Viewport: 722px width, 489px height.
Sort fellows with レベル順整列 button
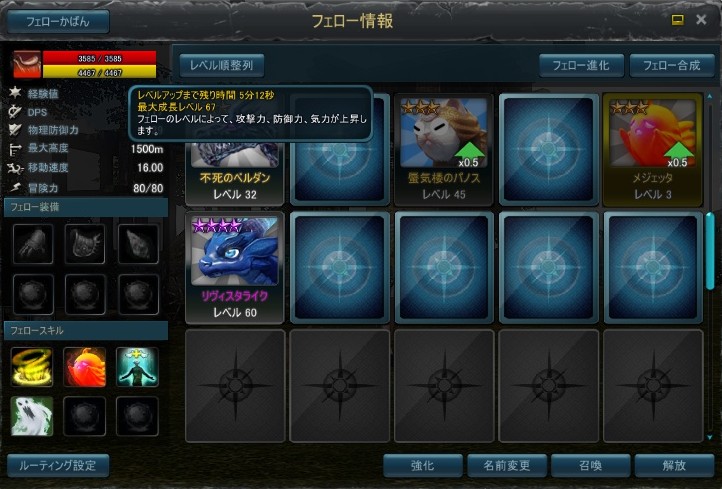[x=222, y=65]
